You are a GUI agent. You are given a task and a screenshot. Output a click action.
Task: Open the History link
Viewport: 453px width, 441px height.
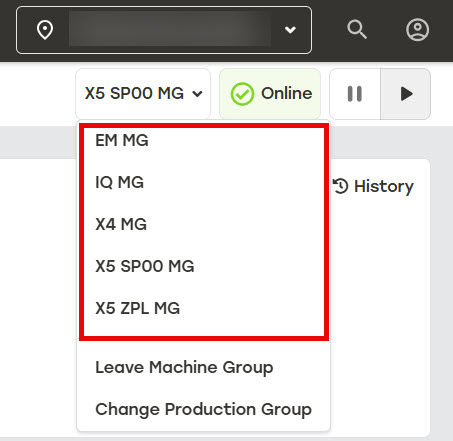pos(374,186)
